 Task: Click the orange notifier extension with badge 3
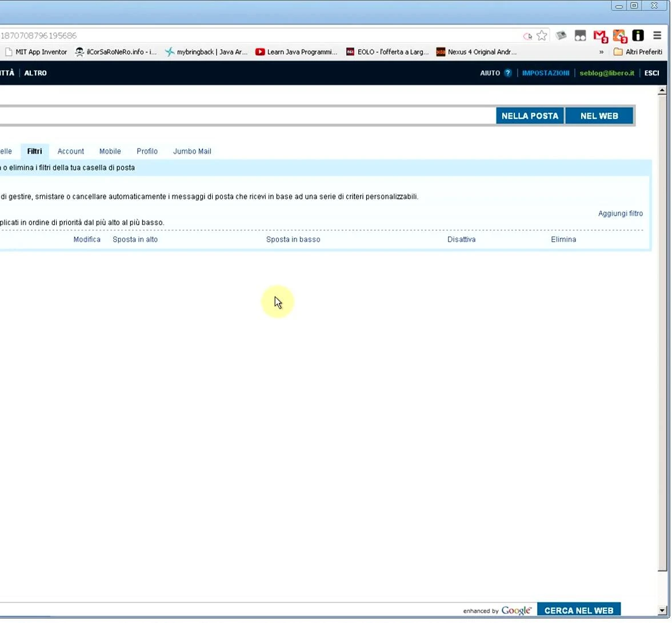[x=619, y=35]
